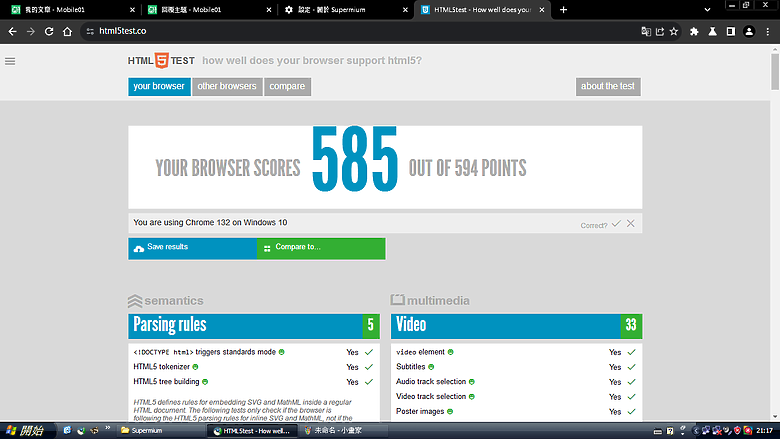The width and height of the screenshot is (780, 439).
Task: Open 'about the test' page
Action: point(608,87)
